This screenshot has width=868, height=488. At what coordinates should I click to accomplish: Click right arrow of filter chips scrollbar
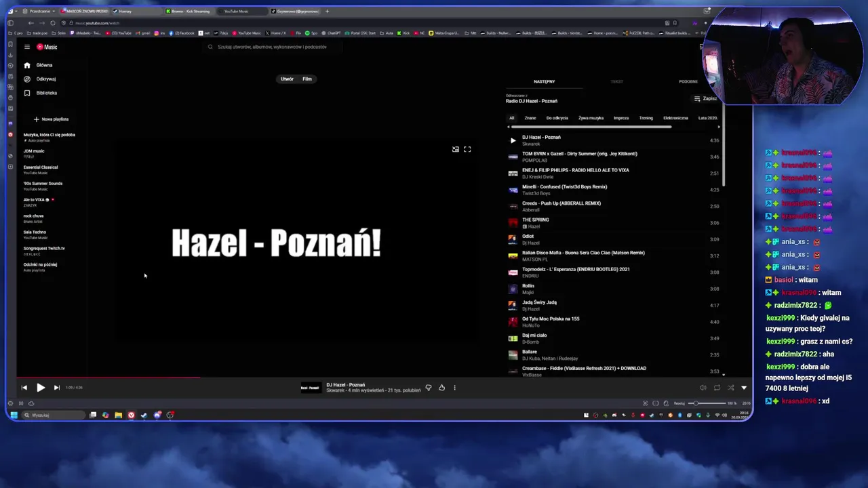pos(718,127)
